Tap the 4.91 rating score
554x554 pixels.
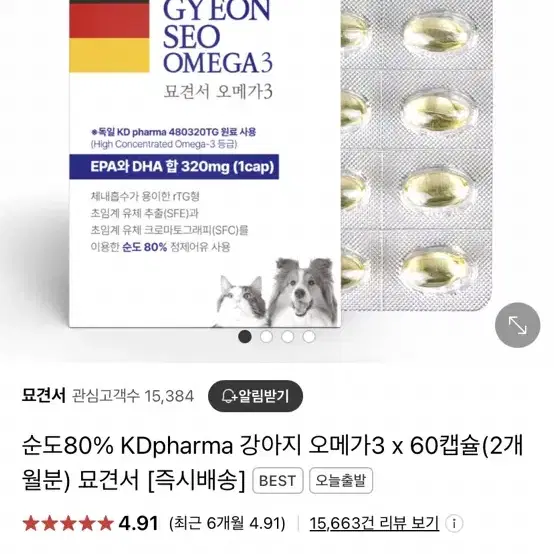coord(138,523)
